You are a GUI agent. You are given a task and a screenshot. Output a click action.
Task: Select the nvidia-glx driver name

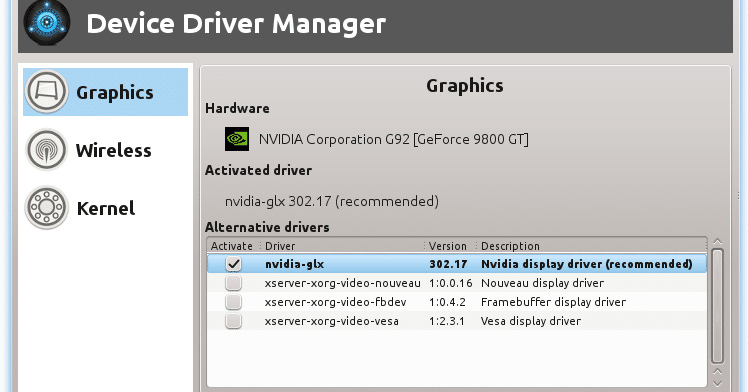[294, 264]
